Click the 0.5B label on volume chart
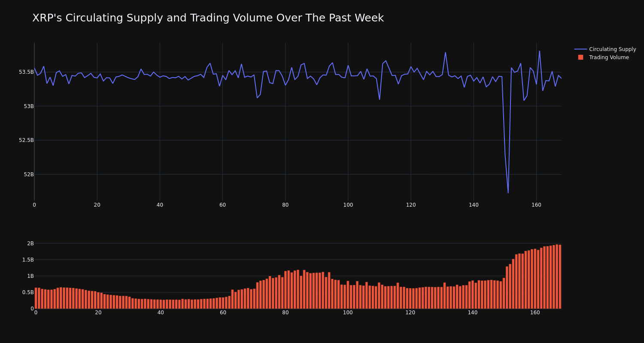The width and height of the screenshot is (644, 343). [x=28, y=292]
